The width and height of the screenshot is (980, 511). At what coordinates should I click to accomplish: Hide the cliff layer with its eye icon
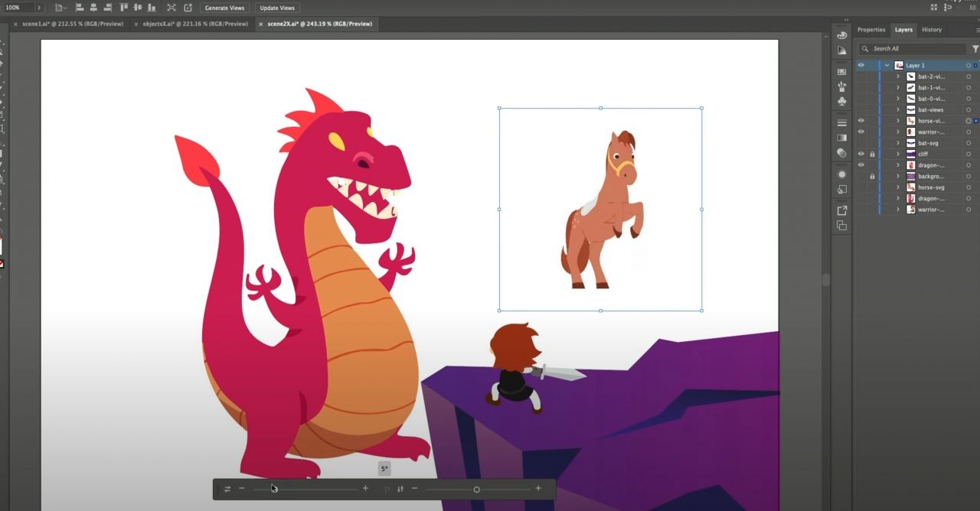point(861,154)
